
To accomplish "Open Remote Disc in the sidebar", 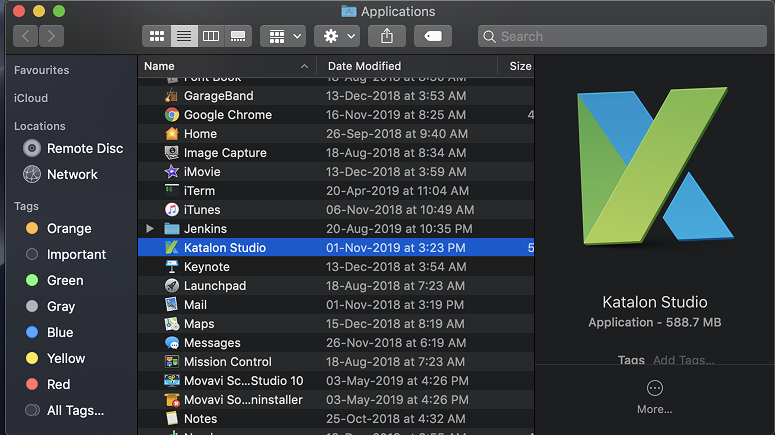I will pyautogui.click(x=85, y=148).
